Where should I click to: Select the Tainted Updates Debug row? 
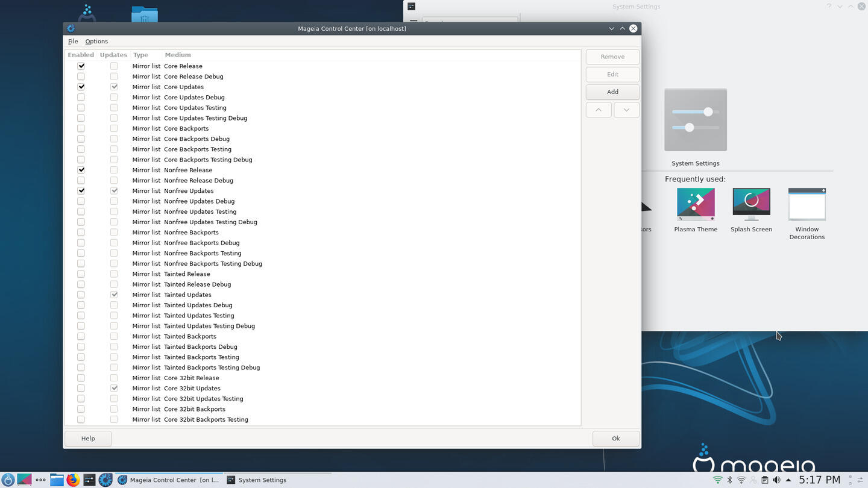(322, 305)
